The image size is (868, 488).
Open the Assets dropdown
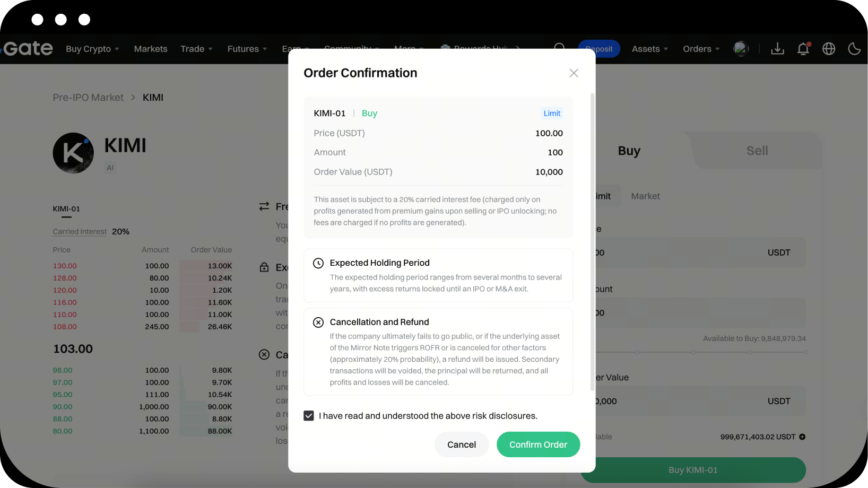tap(650, 49)
